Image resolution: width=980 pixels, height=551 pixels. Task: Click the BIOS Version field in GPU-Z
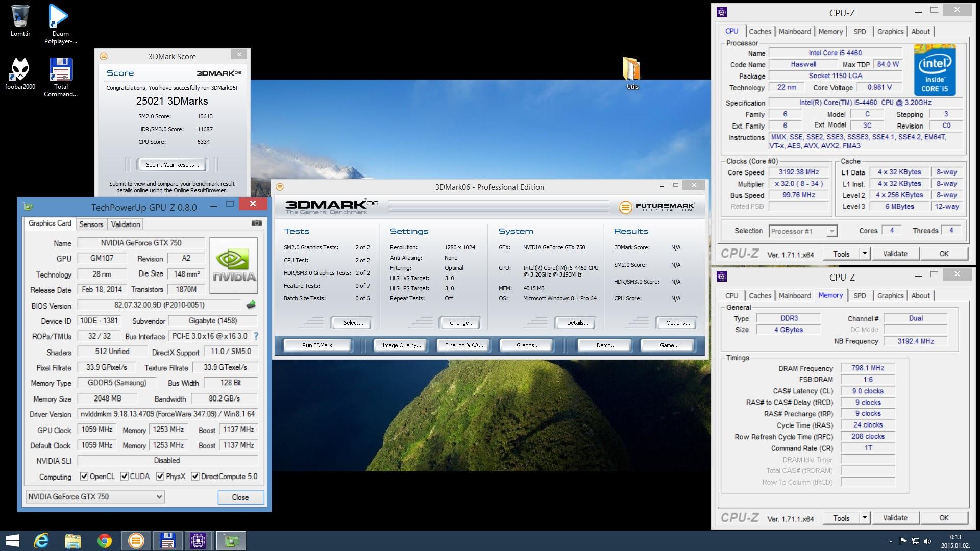(159, 305)
